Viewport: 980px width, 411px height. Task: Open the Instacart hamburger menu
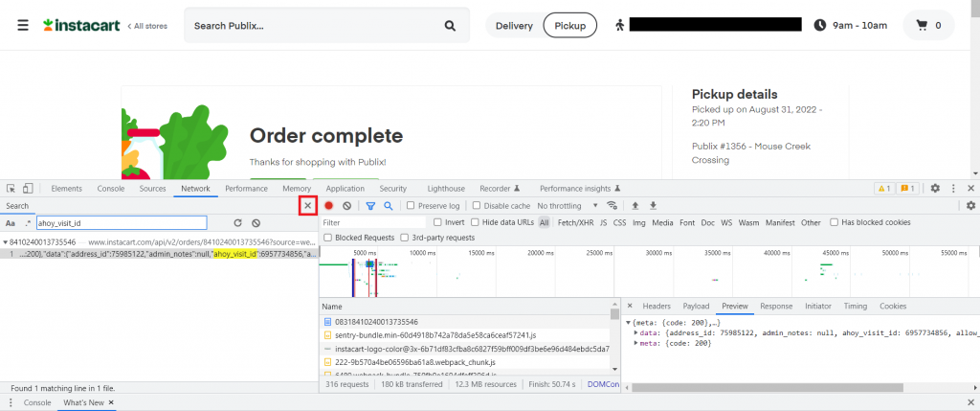(23, 26)
